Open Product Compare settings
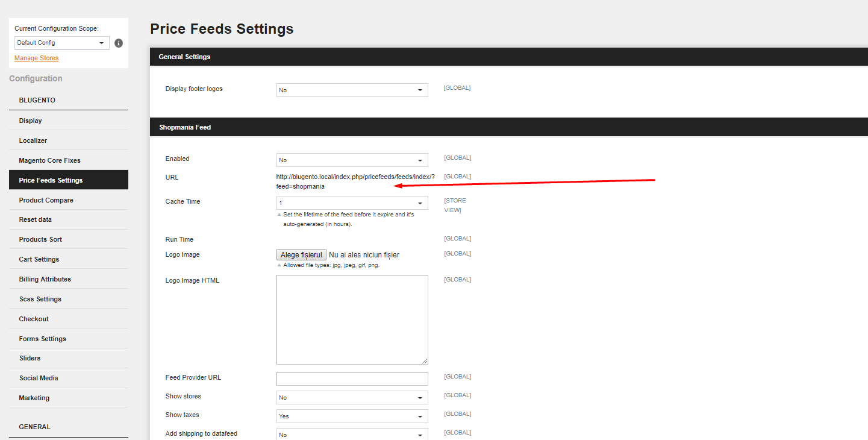This screenshot has height=440, width=868. coord(69,200)
